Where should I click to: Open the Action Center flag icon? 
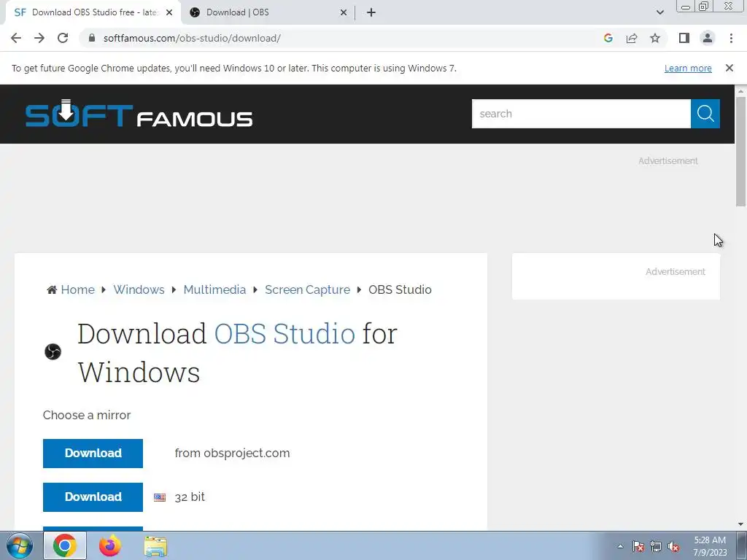pyautogui.click(x=638, y=546)
